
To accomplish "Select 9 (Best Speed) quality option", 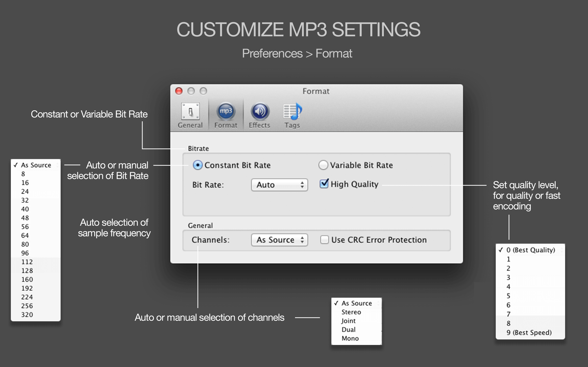I will click(x=529, y=333).
